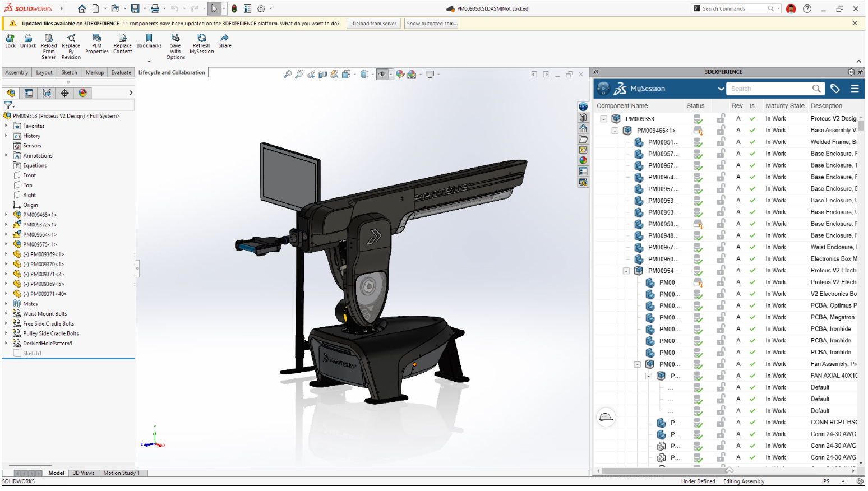Collapse PM009353 row in 3DEXPERIENCE list
The image size is (868, 491).
click(x=603, y=119)
